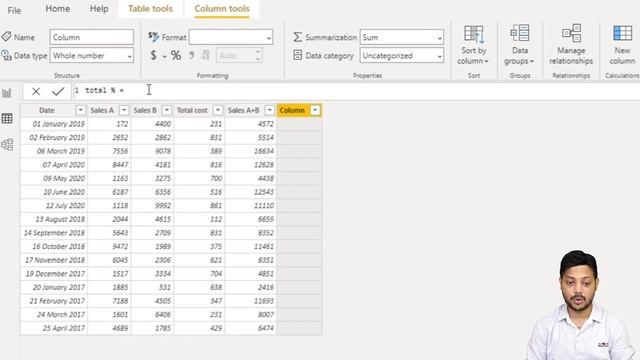Select the highlighted Column header
This screenshot has height=360, width=640.
(292, 110)
